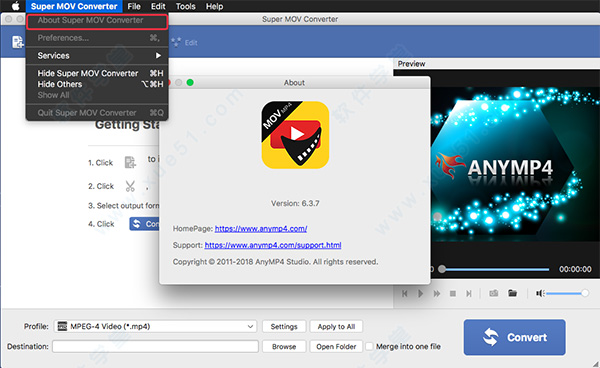Choose Quit Super MOV Converter
Image resolution: width=600 pixels, height=368 pixels.
(x=97, y=113)
